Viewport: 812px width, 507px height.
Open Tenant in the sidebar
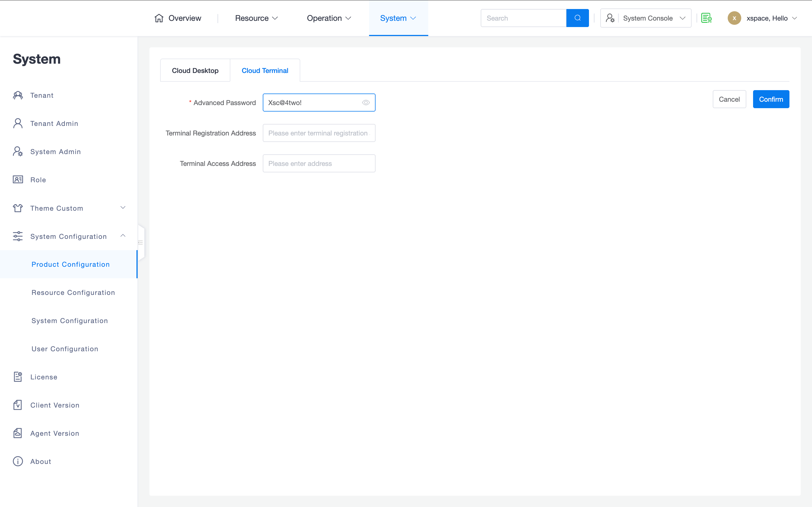42,95
